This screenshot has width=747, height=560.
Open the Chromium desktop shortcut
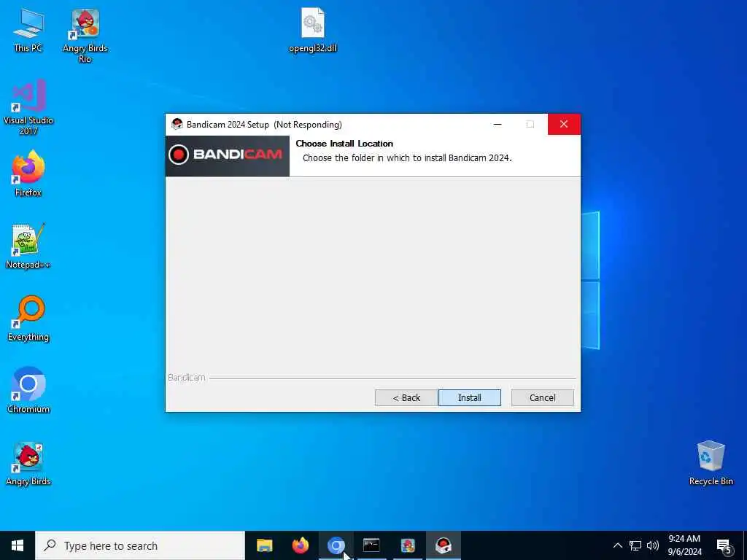(28, 391)
